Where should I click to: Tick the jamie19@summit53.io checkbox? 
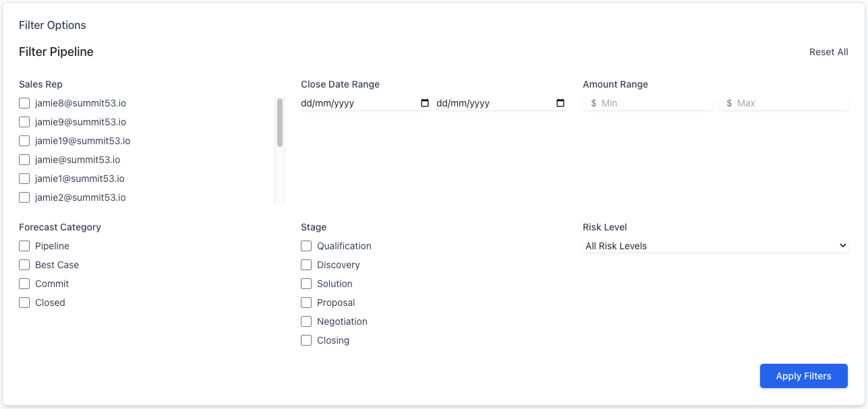(24, 141)
